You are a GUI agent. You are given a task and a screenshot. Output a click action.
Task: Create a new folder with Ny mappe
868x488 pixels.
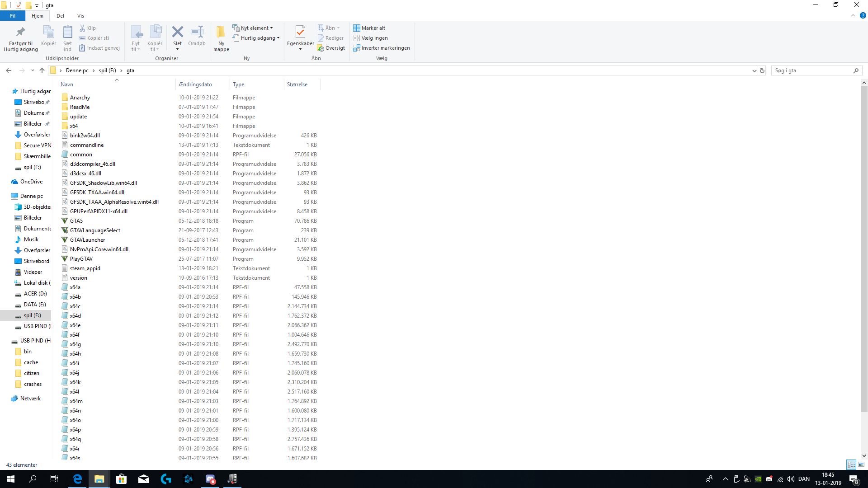coord(221,38)
